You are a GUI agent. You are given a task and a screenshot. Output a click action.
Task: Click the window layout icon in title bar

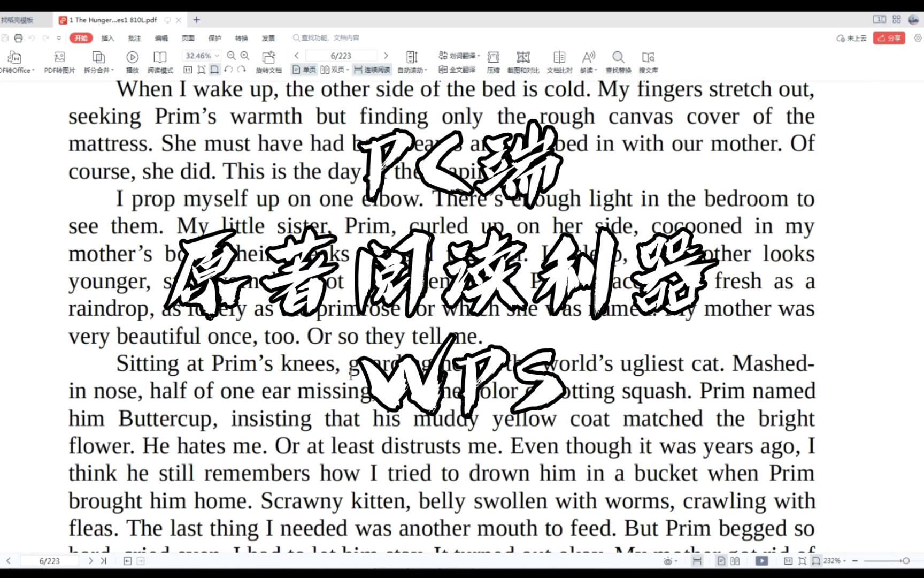click(879, 19)
